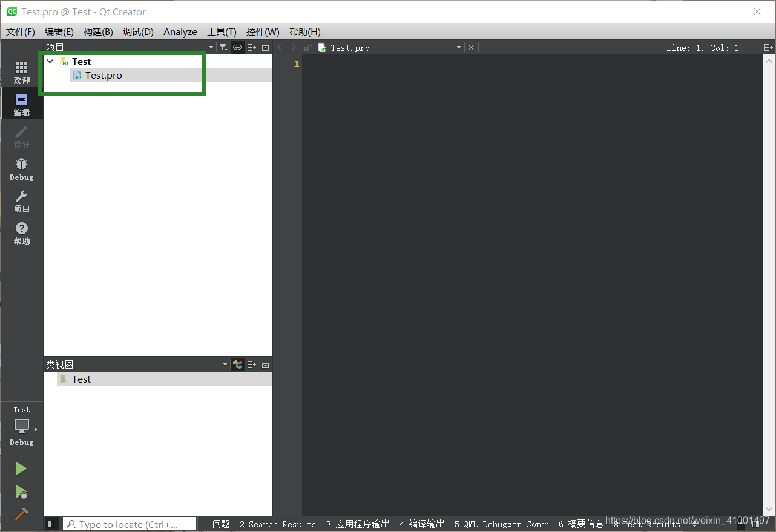
Task: Maximize the Qt Creator window
Action: click(722, 11)
